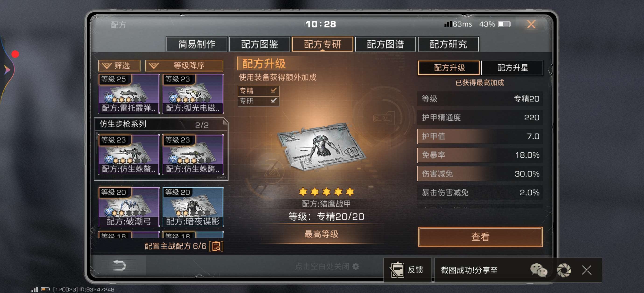Tap the back arrow icon
Viewport: 644px width, 293px height.
pos(119,265)
